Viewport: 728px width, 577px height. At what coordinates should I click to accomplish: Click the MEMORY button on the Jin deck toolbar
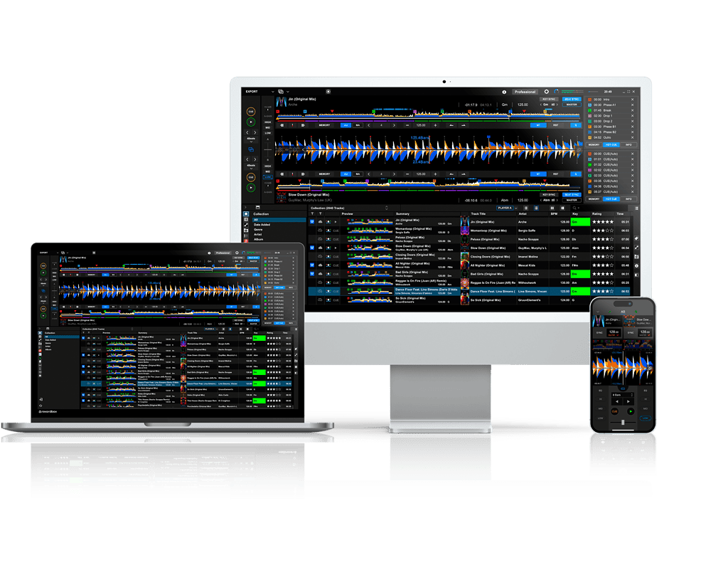[324, 125]
